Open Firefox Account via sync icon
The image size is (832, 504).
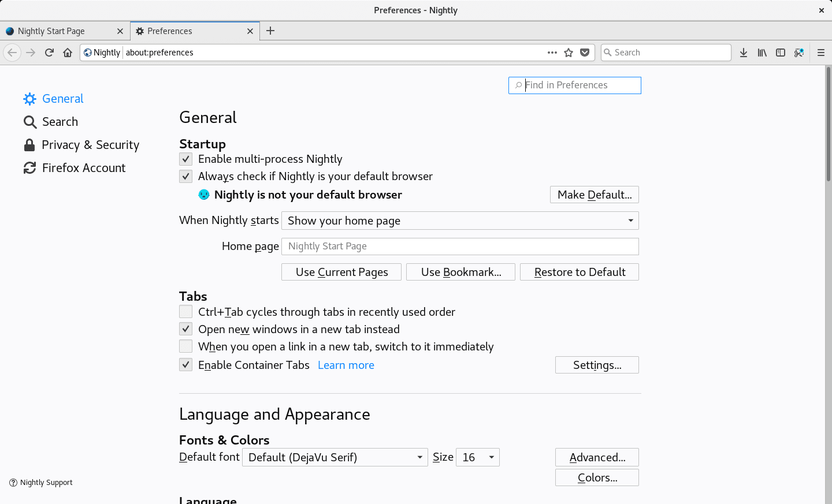point(29,168)
